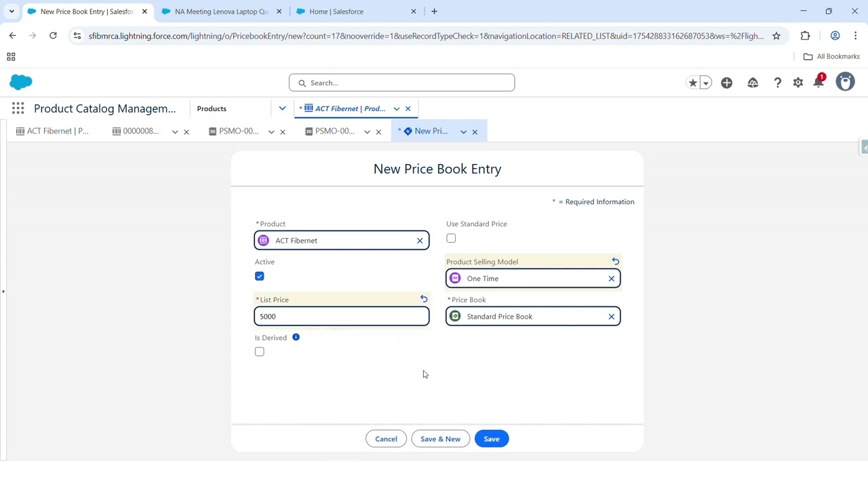Image resolution: width=868 pixels, height=488 pixels.
Task: Open the Chrome profile icon
Action: pos(835,36)
